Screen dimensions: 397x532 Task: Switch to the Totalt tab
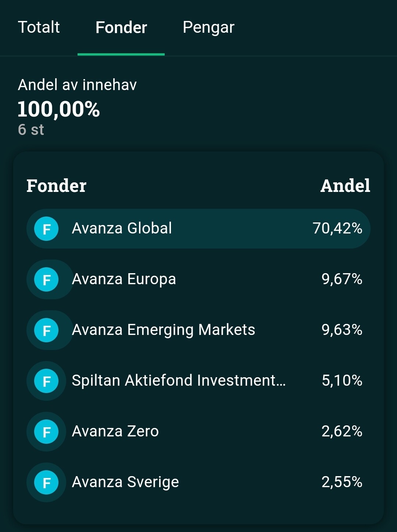pos(39,28)
